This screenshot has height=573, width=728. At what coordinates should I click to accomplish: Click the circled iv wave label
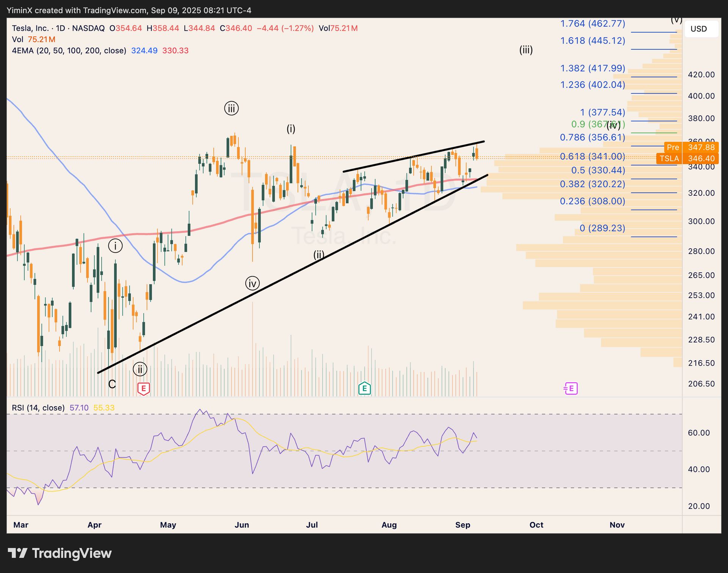click(252, 283)
